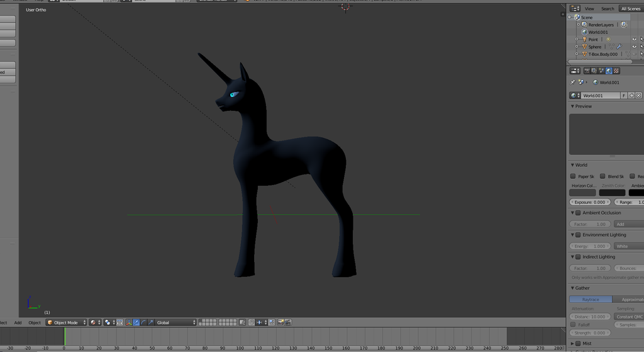This screenshot has width=644, height=352.
Task: Toggle visibility eye for Point lamp
Action: [635, 40]
